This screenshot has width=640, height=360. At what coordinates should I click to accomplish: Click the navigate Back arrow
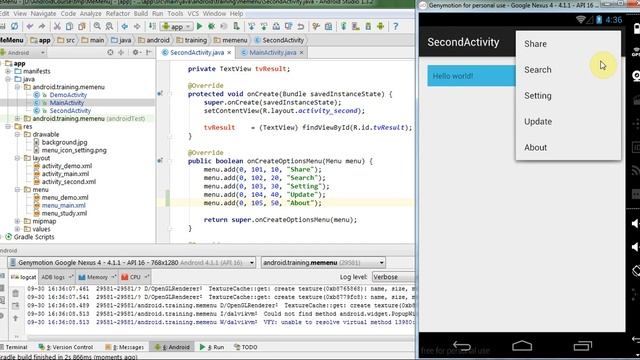(124, 27)
